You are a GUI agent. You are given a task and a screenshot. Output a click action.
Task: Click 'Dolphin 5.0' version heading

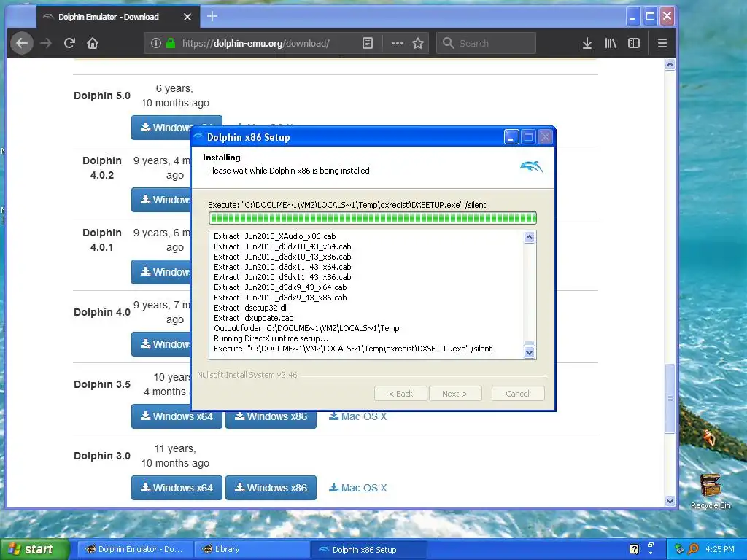[102, 96]
